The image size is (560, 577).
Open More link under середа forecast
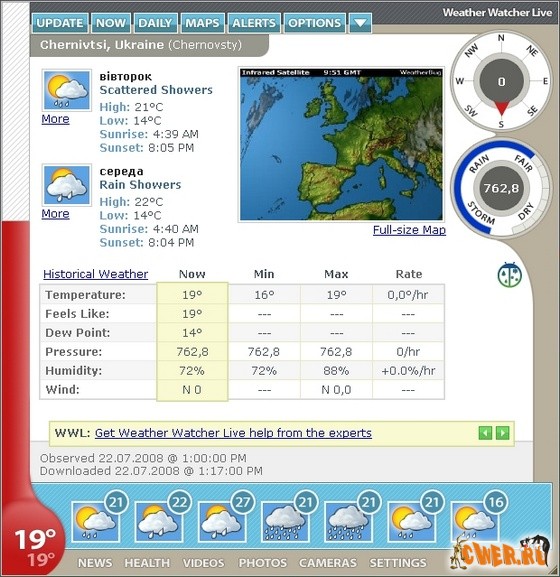(x=55, y=214)
